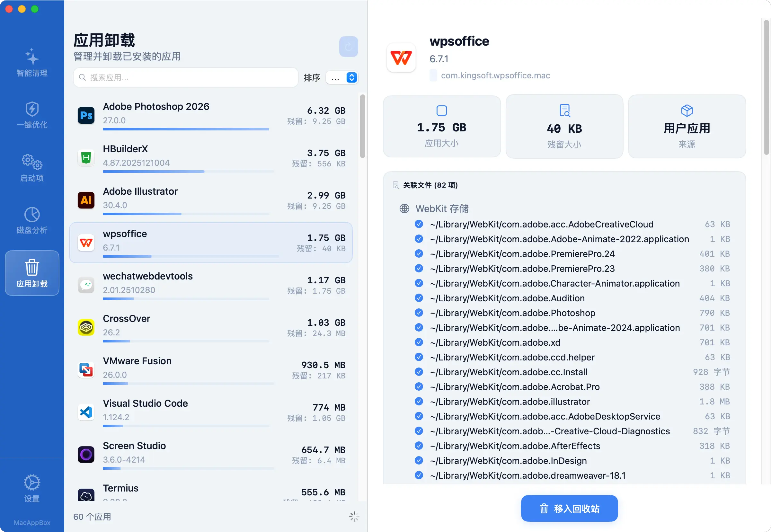
Task: Uncheck the be-Animate-2024.application file
Action: coord(419,328)
